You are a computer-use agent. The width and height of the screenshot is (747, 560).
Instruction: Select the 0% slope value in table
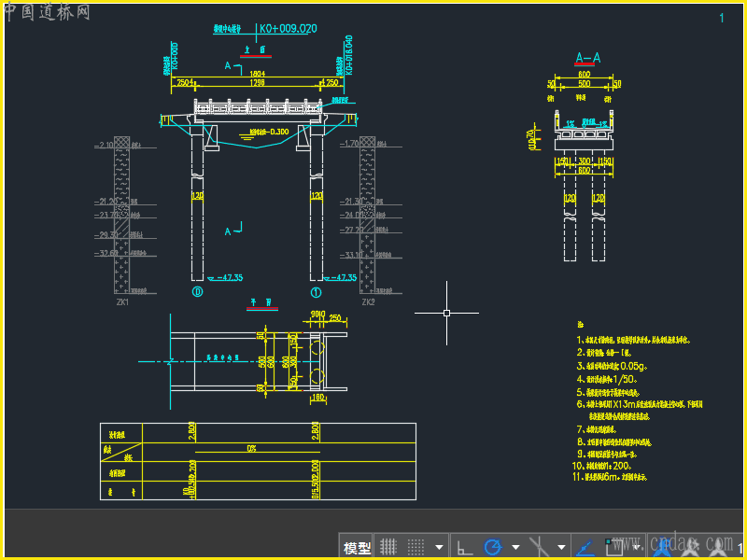[251, 449]
